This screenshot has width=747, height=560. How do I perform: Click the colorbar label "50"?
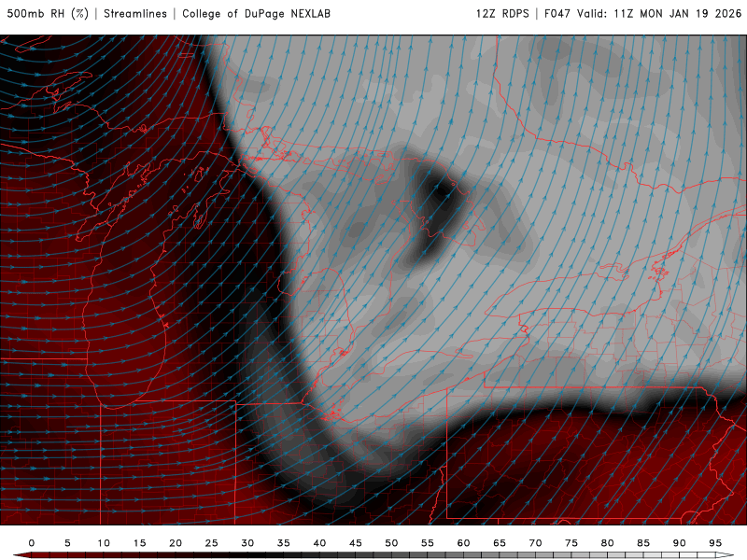391,543
